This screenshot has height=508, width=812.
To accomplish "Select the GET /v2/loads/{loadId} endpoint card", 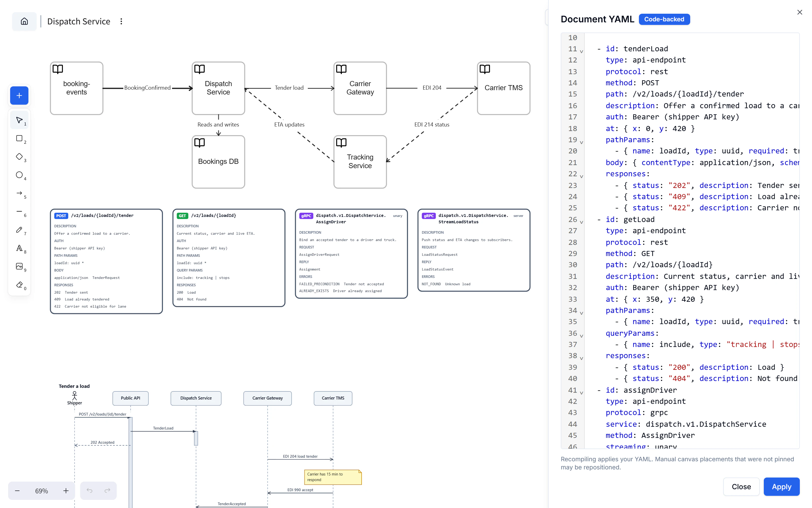I will pyautogui.click(x=229, y=258).
